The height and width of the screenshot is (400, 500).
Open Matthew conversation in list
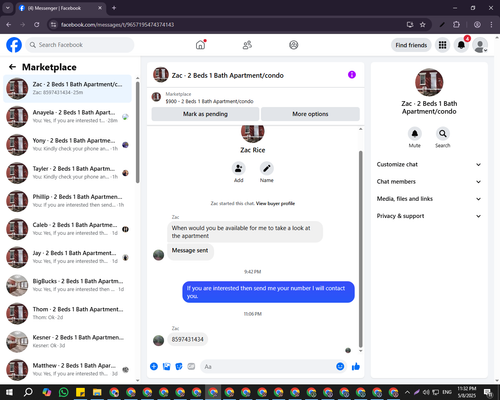point(67,370)
